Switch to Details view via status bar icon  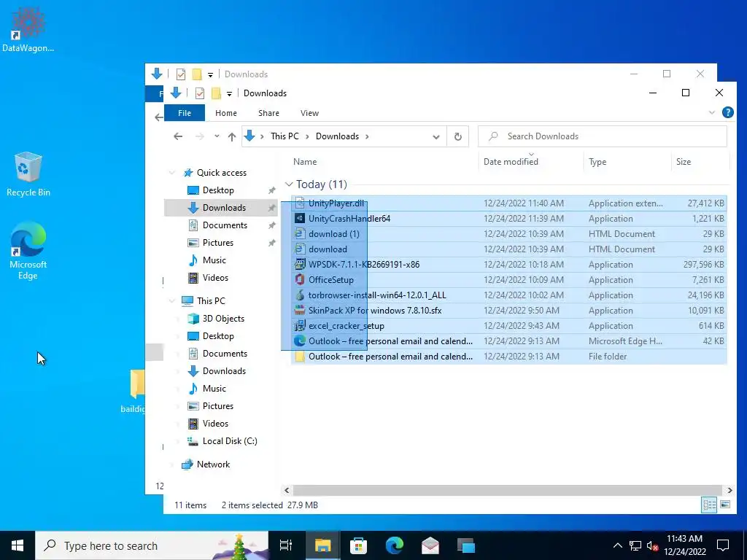point(709,505)
